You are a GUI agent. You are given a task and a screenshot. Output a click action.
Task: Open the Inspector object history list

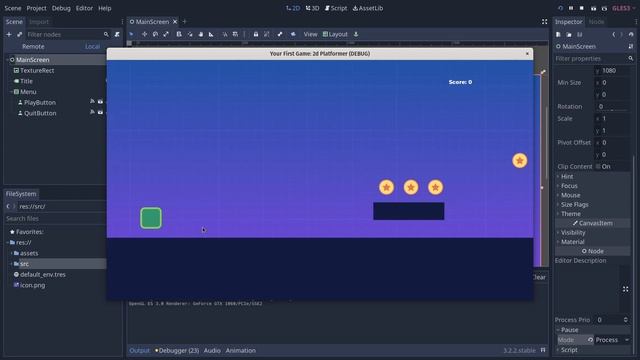click(x=631, y=34)
